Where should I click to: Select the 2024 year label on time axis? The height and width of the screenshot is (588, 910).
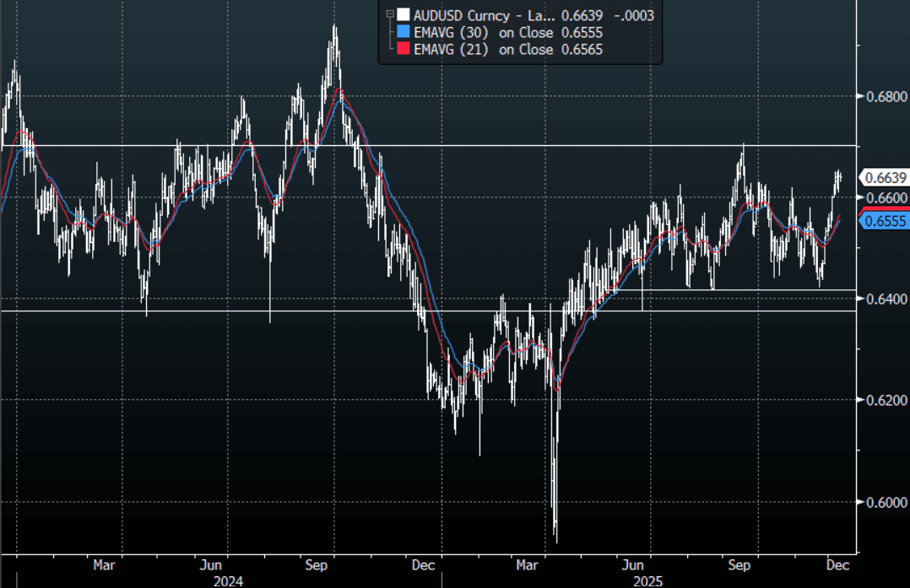pos(229,580)
